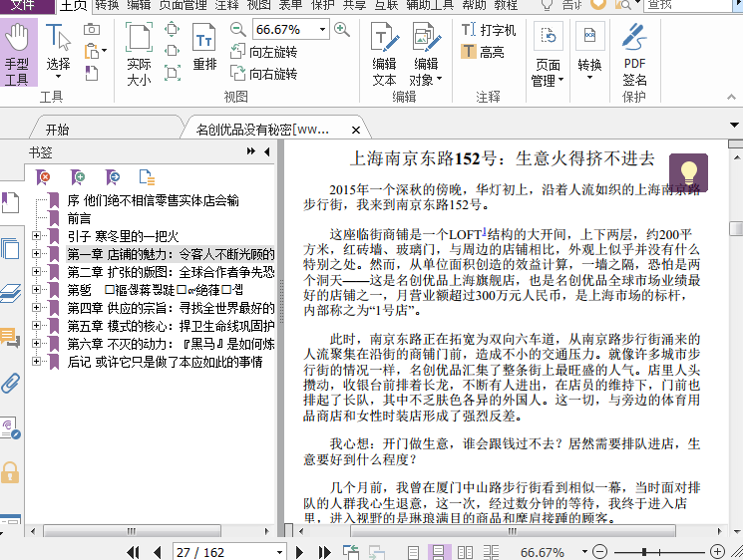Open the 保护 ribbon tab
743x560 pixels.
click(x=322, y=5)
